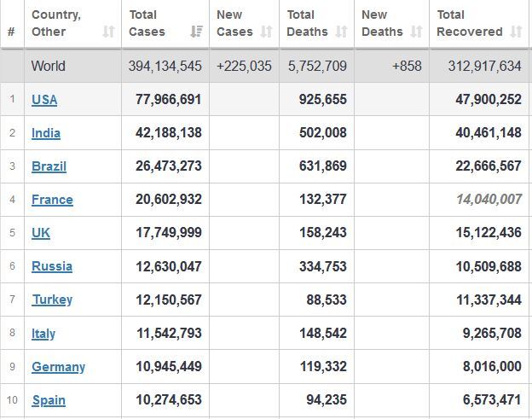Sort by New Deaths column arrows
532x419 pixels.
417,32
